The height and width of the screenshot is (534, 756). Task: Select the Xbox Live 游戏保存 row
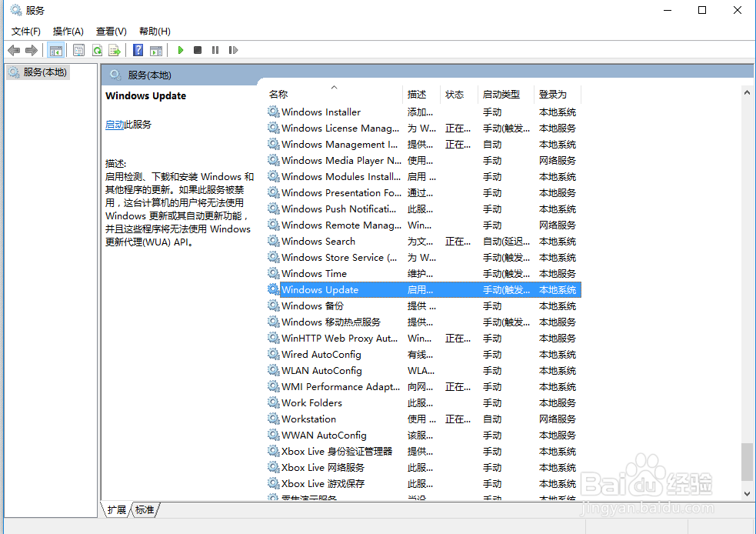(x=424, y=484)
